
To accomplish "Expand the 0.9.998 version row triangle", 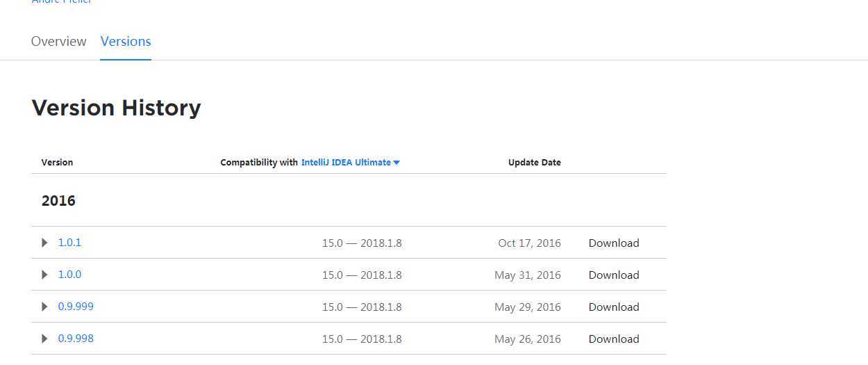I will (45, 339).
